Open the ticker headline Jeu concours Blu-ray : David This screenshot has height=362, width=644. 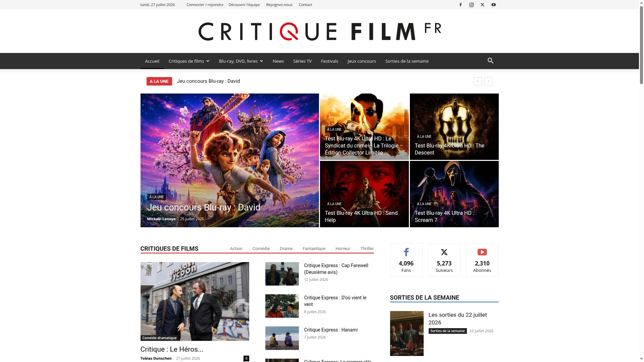pos(208,81)
